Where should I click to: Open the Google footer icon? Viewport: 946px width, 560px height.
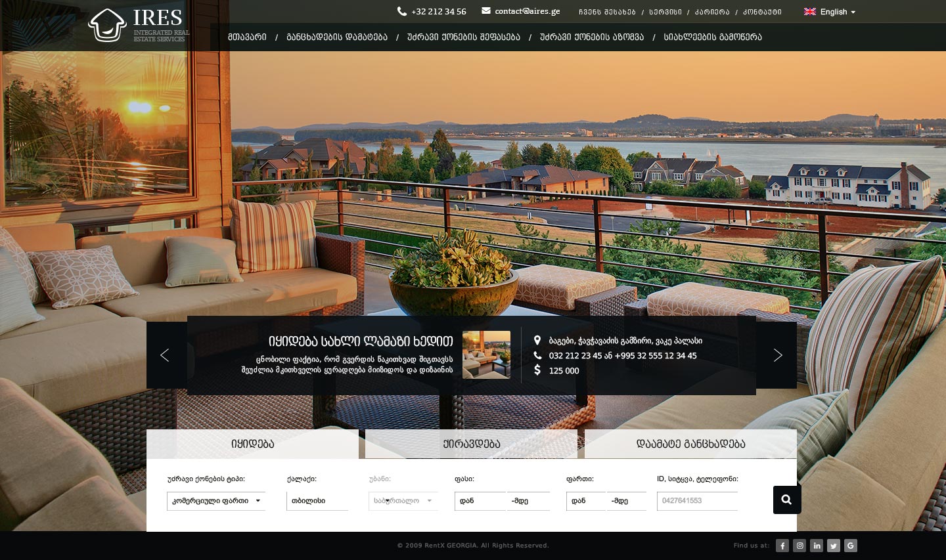tap(851, 546)
